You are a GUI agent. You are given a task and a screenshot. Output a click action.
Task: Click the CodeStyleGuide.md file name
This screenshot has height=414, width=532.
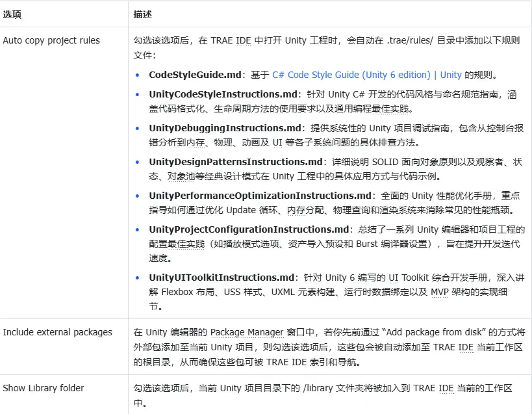click(195, 75)
